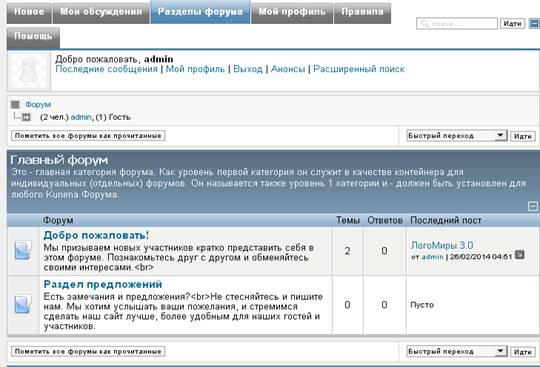Image resolution: width=540 pixels, height=367 pixels.
Task: Click the admin avatar image
Action: coord(29,71)
